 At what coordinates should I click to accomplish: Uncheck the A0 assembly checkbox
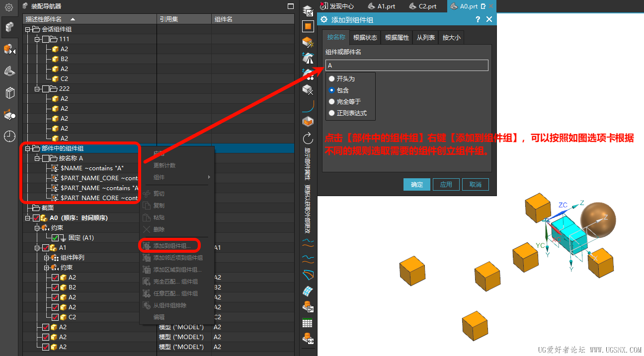36,217
